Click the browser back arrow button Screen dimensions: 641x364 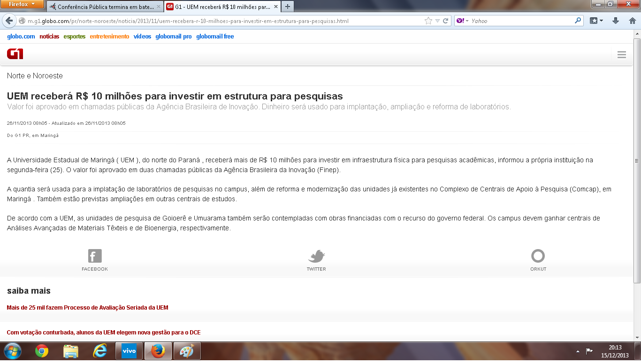pyautogui.click(x=9, y=21)
